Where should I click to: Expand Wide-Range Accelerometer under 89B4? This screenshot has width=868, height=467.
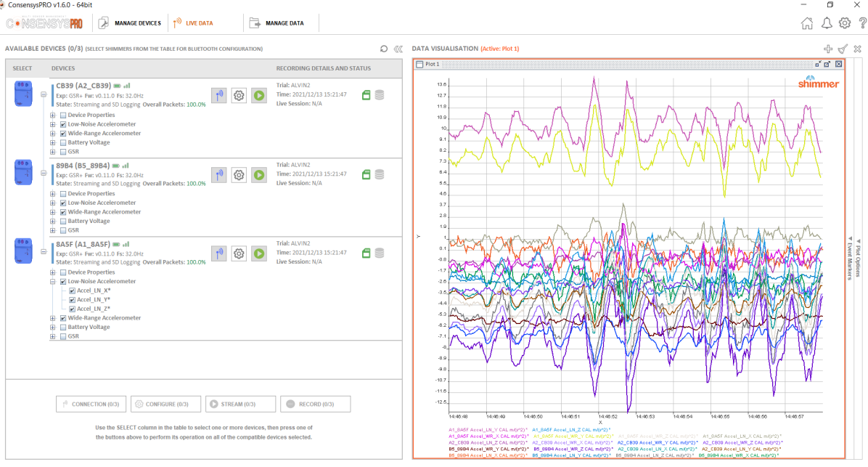pos(53,212)
